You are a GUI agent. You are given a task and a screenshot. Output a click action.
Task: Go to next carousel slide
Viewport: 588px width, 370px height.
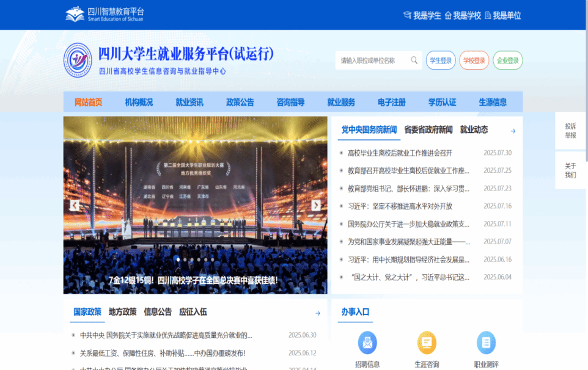click(x=316, y=205)
